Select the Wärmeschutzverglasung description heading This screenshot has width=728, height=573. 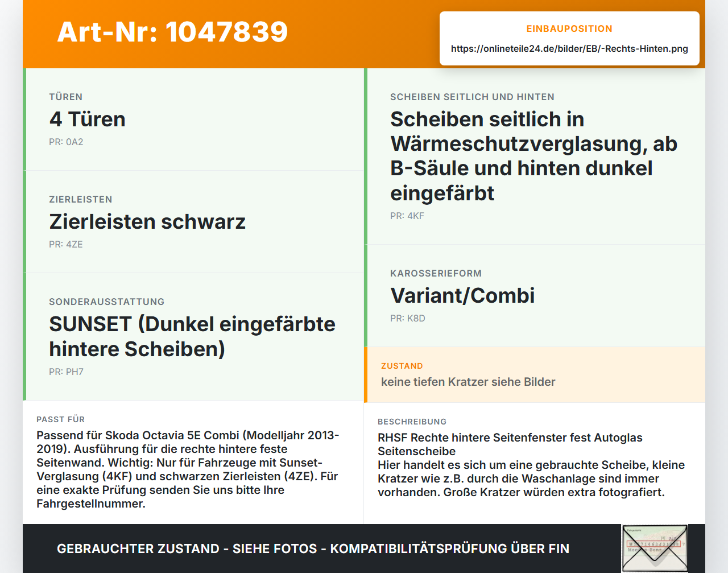[x=533, y=156]
